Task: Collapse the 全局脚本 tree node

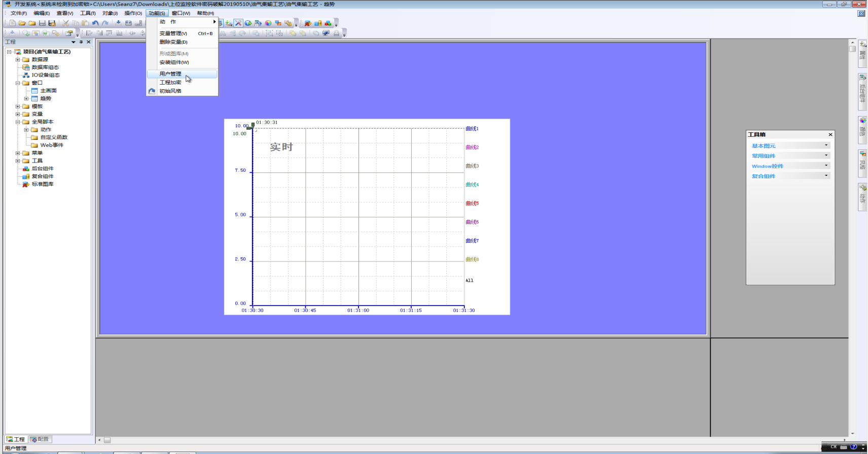Action: coord(18,122)
